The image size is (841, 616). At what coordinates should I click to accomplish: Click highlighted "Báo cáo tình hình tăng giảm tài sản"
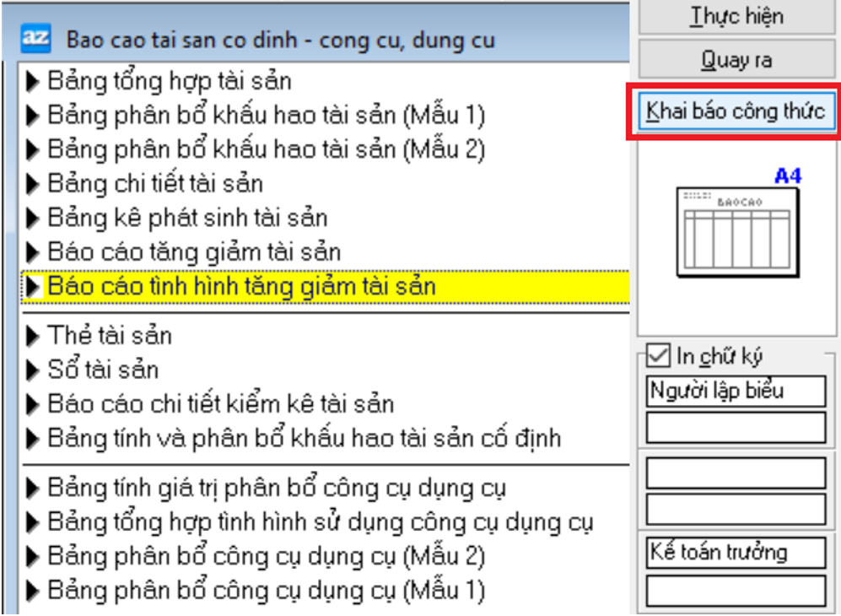coord(241,287)
